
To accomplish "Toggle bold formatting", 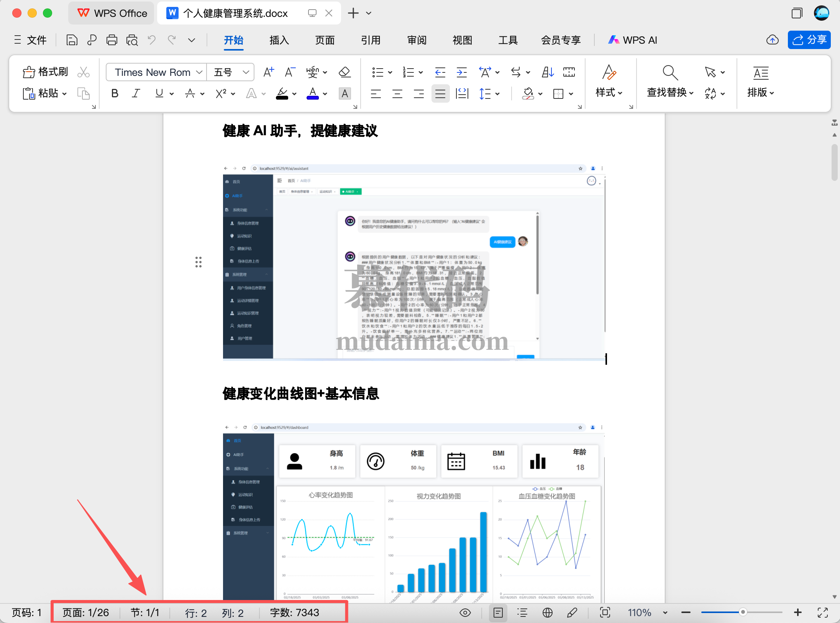I will tap(115, 93).
